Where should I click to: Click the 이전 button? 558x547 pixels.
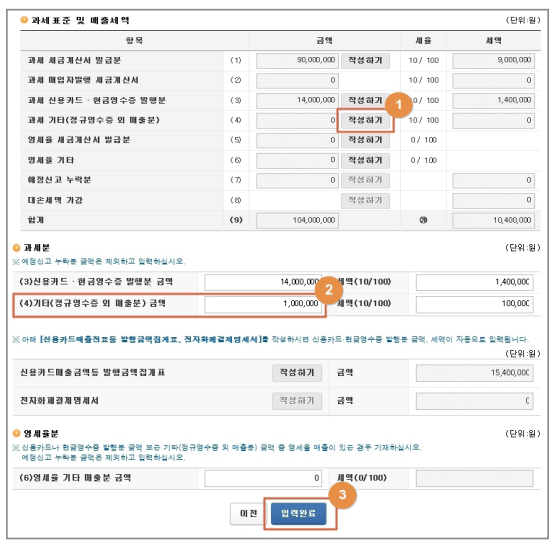(x=248, y=514)
